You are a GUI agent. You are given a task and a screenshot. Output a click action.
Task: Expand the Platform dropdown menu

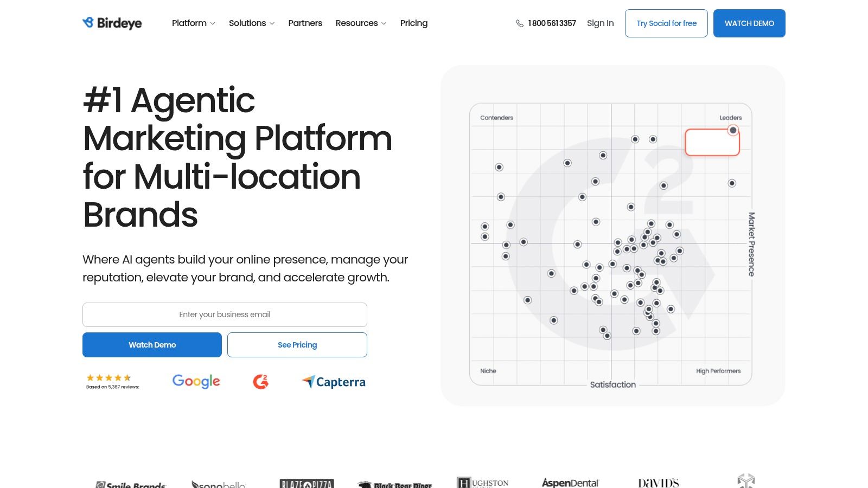(193, 23)
